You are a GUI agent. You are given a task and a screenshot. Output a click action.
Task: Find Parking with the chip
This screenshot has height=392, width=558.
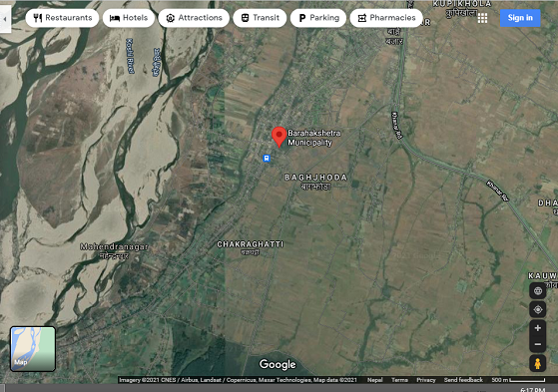[x=318, y=18]
